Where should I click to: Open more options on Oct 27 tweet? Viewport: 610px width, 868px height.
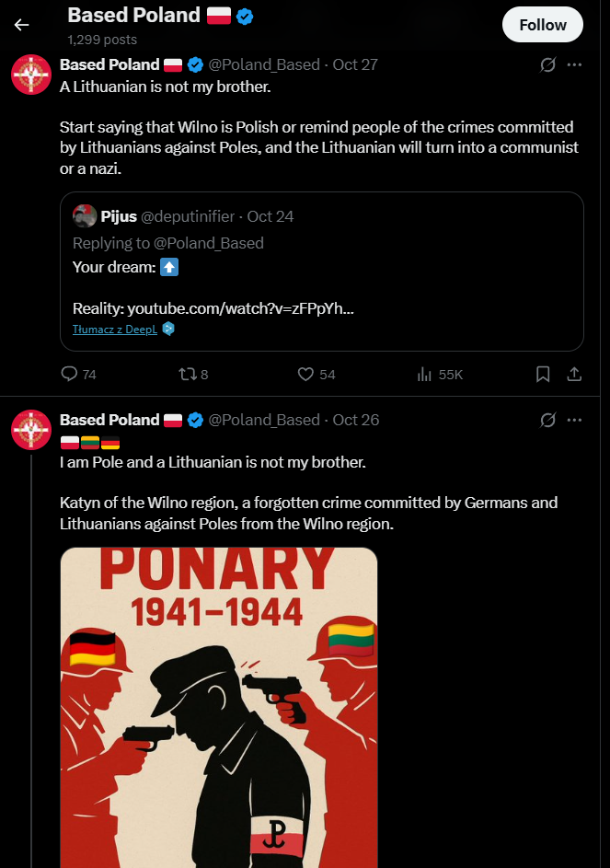[575, 64]
